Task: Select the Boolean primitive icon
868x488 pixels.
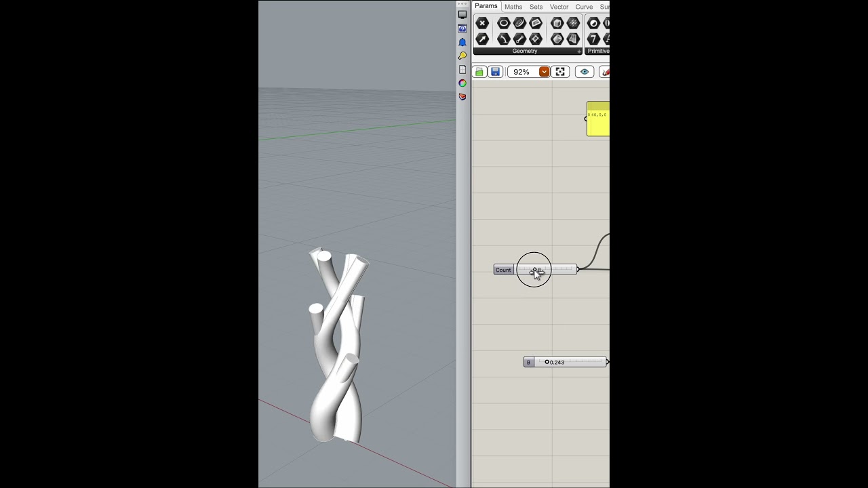Action: point(594,23)
